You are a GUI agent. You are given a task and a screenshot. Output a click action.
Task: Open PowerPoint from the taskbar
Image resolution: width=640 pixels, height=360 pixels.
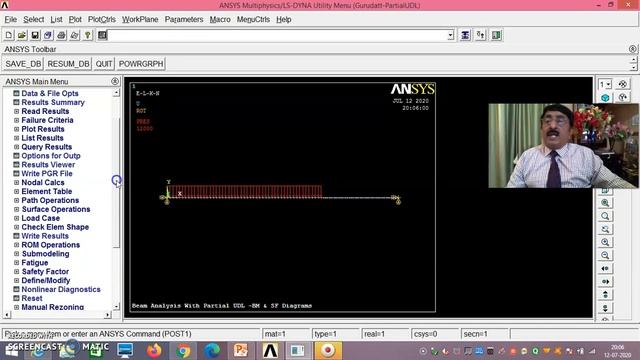pyautogui.click(x=241, y=351)
